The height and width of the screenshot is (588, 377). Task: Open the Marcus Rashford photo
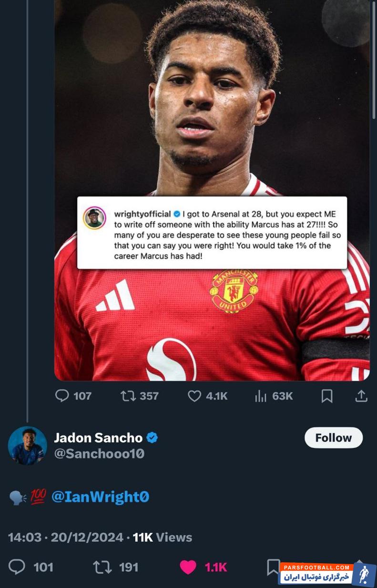pyautogui.click(x=212, y=119)
